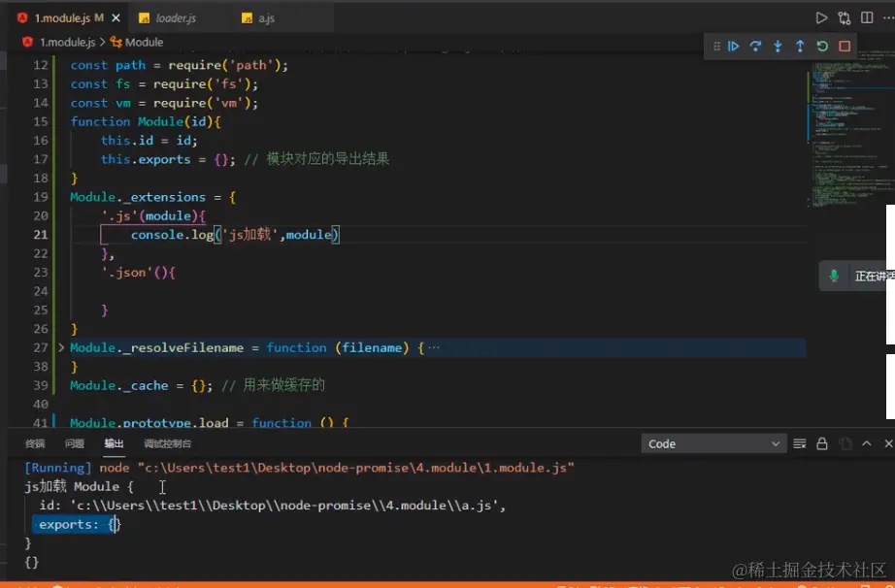Click the microphone speaking indicator
This screenshot has width=895, height=588.
pos(834,276)
